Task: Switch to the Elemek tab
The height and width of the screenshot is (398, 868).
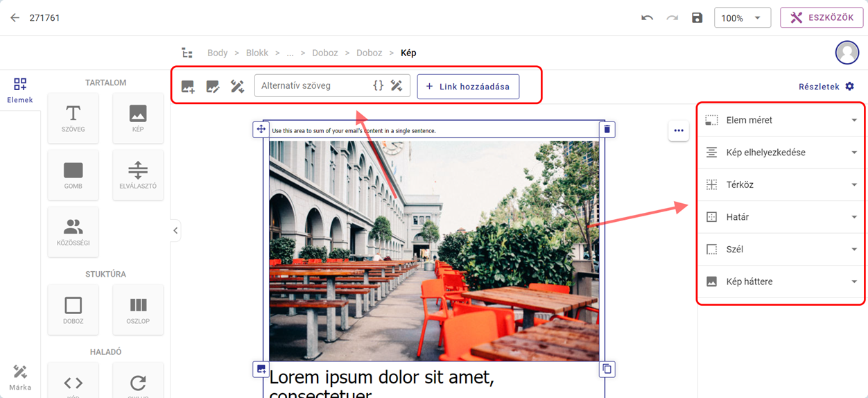Action: (20, 90)
